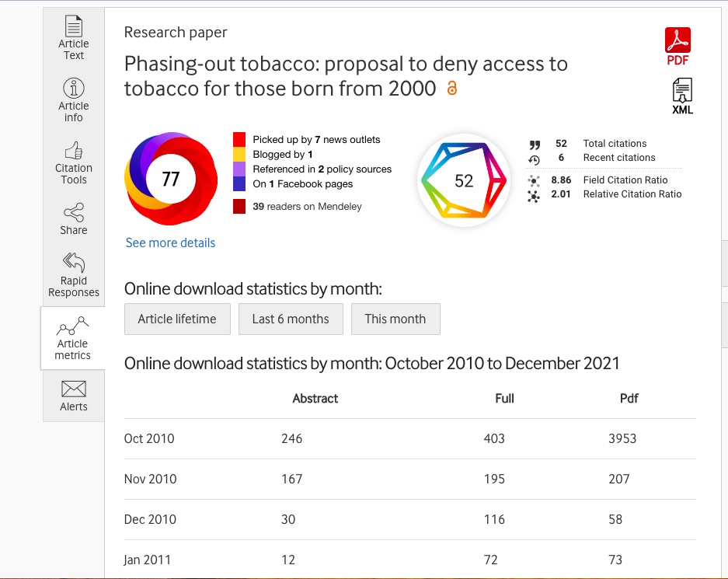Image resolution: width=728 pixels, height=579 pixels.
Task: Click the Dimensions citations badge showing 52
Action: click(x=463, y=180)
